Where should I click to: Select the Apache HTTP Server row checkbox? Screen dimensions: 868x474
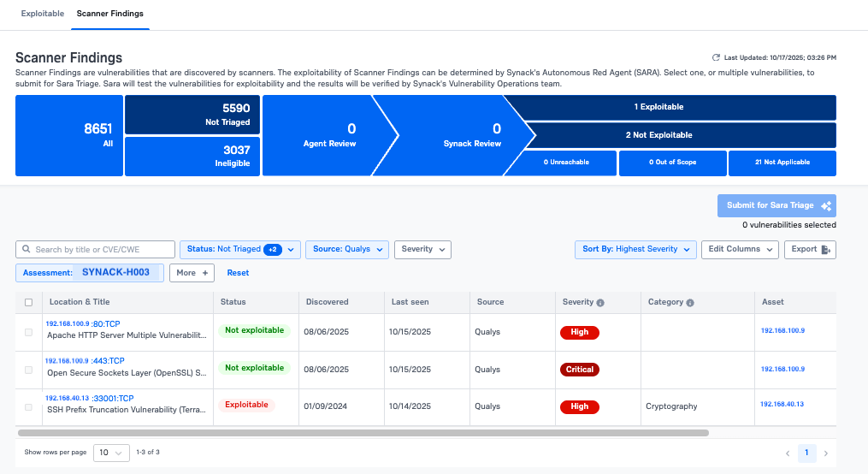click(x=29, y=332)
